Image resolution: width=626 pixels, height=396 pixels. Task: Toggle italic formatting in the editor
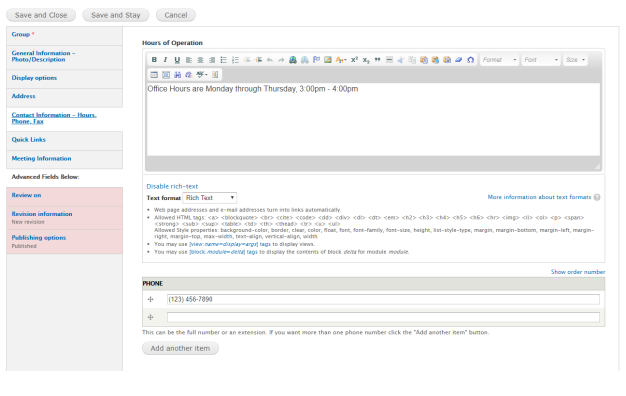point(165,60)
